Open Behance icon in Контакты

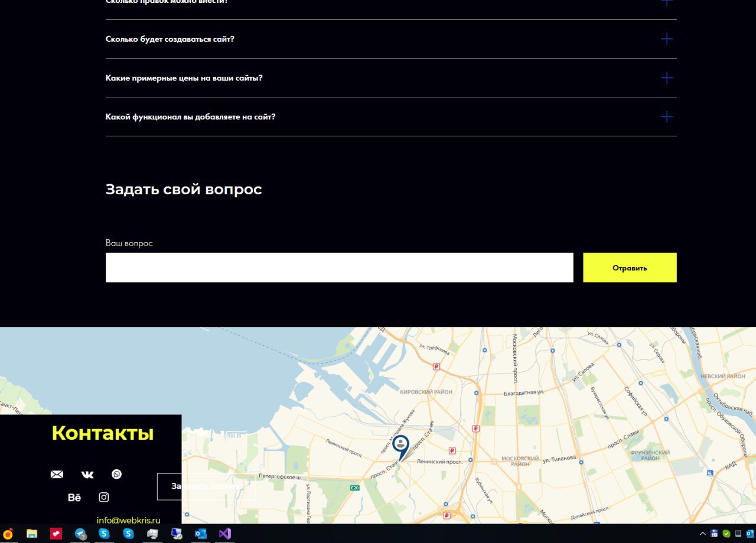coord(74,498)
